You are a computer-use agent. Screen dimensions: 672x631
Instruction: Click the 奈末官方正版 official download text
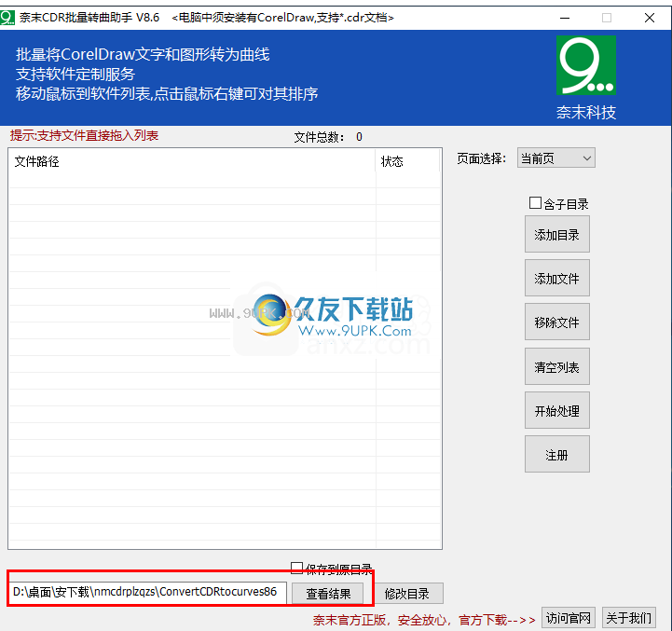tap(424, 620)
